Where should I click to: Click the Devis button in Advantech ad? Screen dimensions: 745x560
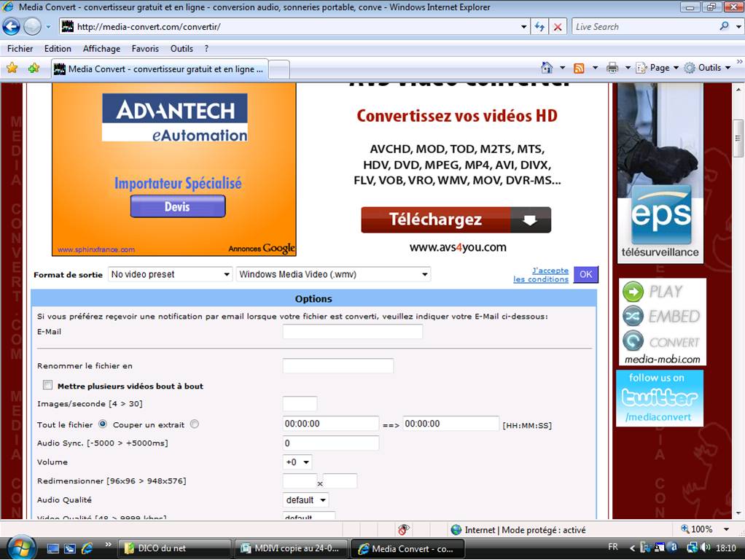pos(178,206)
